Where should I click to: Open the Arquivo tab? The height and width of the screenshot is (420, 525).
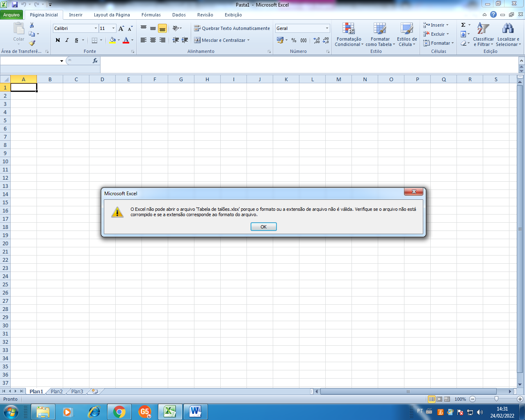[x=11, y=15]
